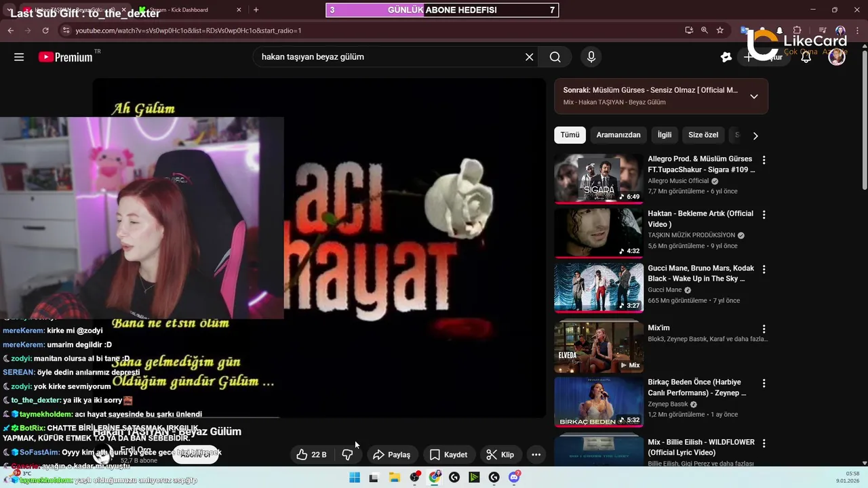Save video to playlist with Kaydet
868x488 pixels.
pos(449,455)
